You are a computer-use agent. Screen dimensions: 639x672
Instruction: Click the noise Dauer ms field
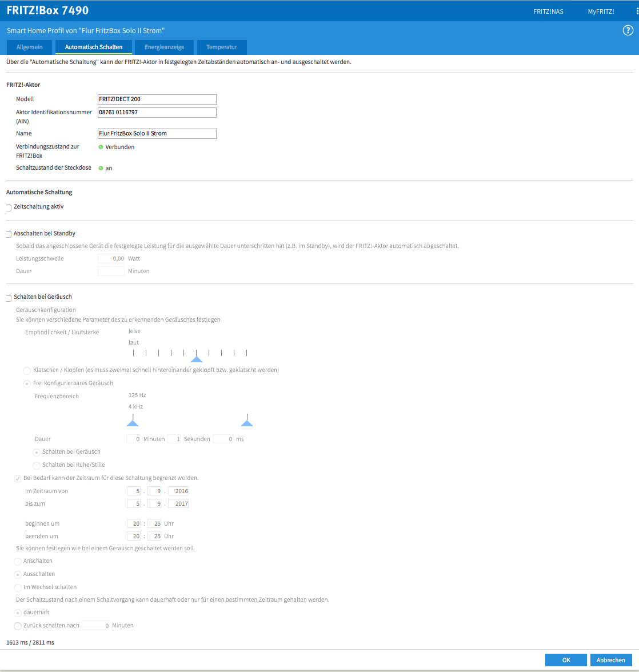(223, 439)
